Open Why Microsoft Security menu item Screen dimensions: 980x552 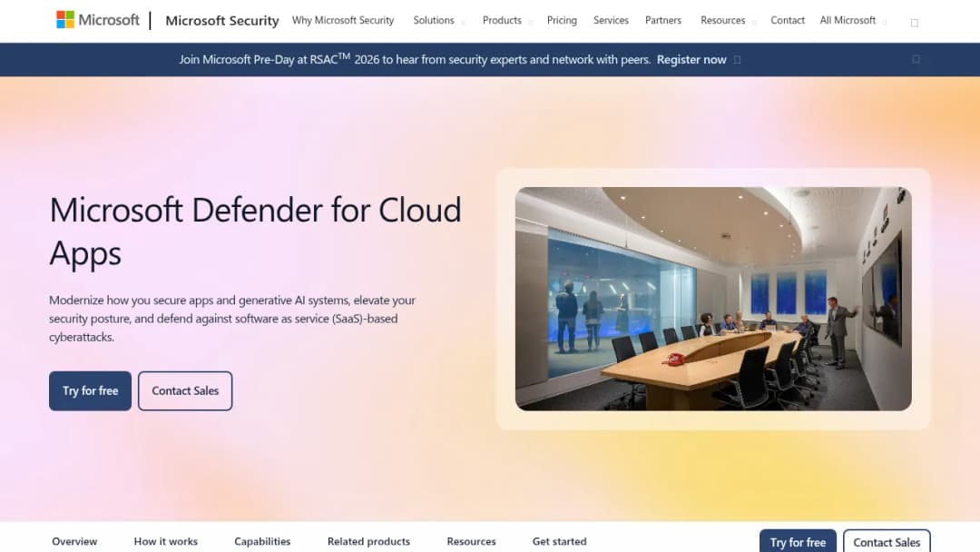tap(343, 20)
